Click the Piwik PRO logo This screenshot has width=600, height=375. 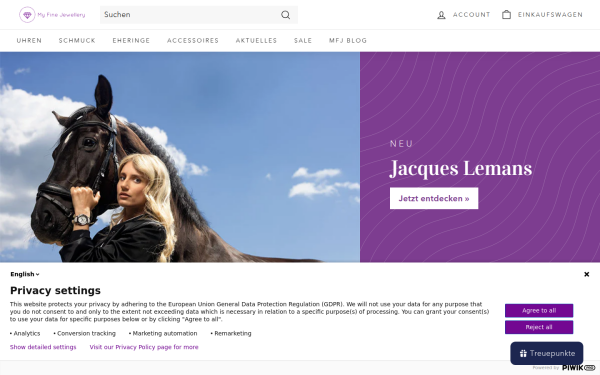(578, 368)
